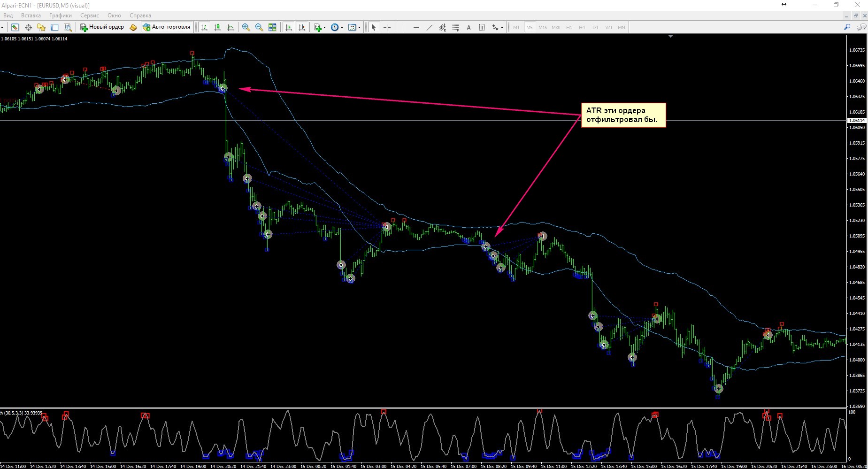
Task: Launch MetaEditor via the yellow book icon
Action: click(x=133, y=27)
